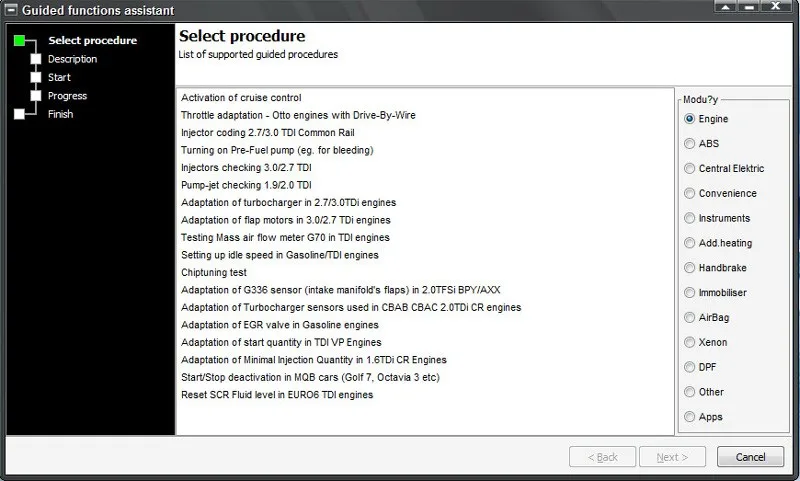Minimize the Guided functions assistant window
The width and height of the screenshot is (800, 481).
pyautogui.click(x=749, y=6)
